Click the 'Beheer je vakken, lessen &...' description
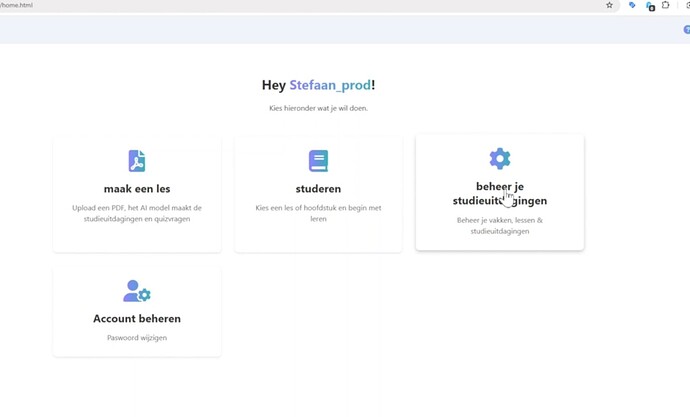 500,226
